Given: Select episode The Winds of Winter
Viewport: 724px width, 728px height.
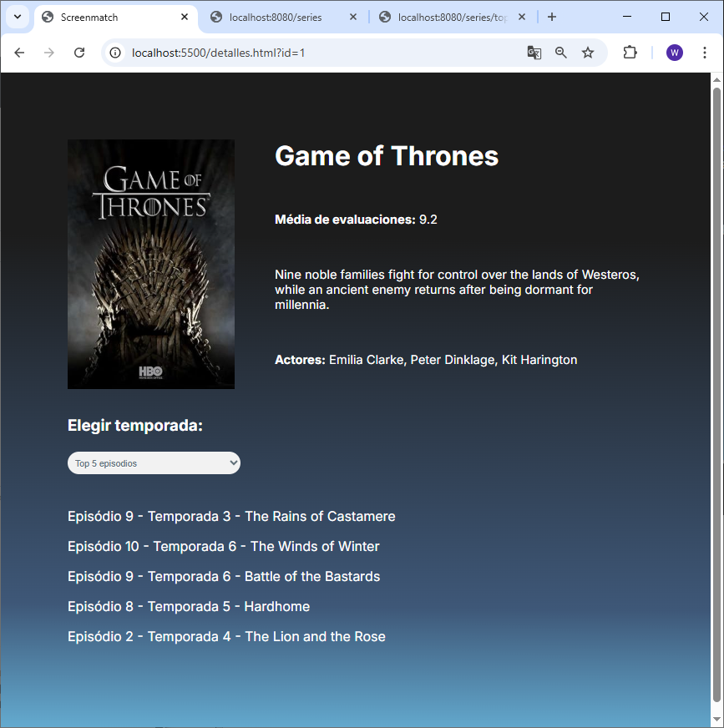Looking at the screenshot, I should pyautogui.click(x=223, y=547).
